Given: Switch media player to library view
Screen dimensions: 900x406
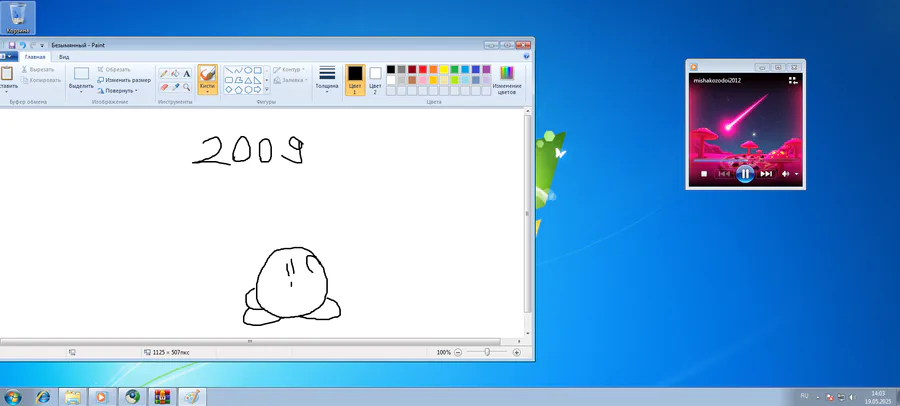Looking at the screenshot, I should 793,81.
